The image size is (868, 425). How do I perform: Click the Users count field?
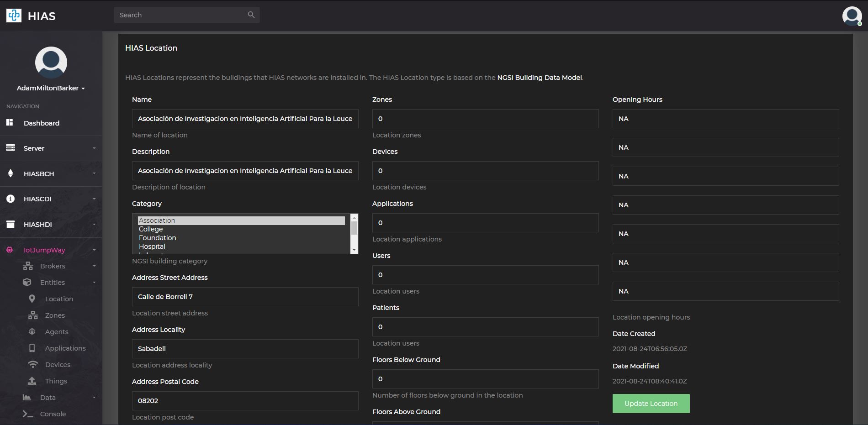(x=486, y=275)
